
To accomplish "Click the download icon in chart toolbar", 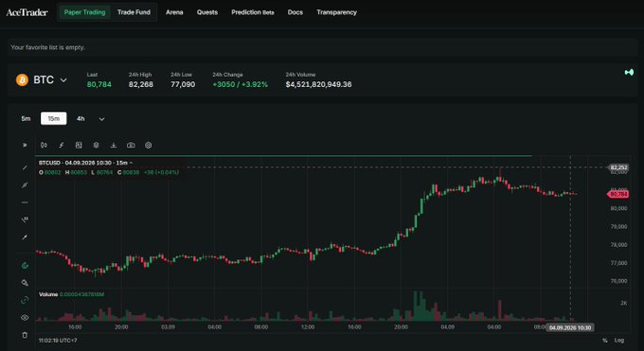I will [x=114, y=145].
